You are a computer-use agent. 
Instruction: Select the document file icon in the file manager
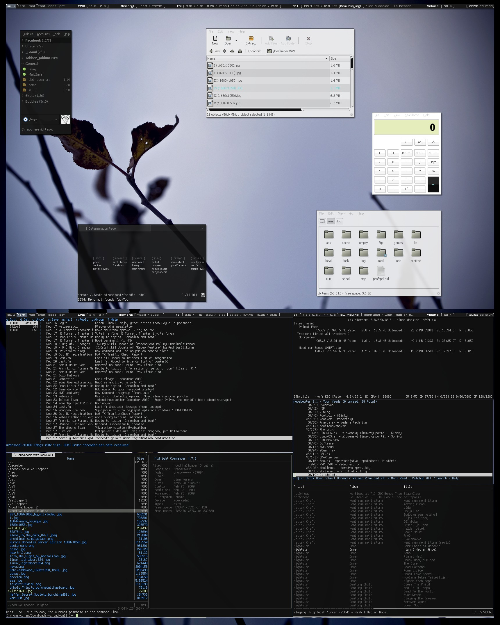point(381,271)
